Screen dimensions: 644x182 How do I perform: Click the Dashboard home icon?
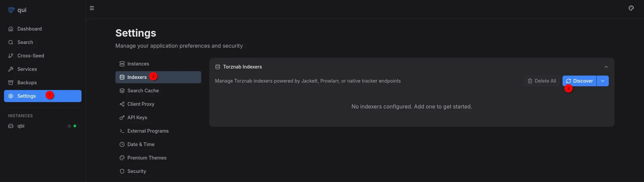[x=11, y=29]
